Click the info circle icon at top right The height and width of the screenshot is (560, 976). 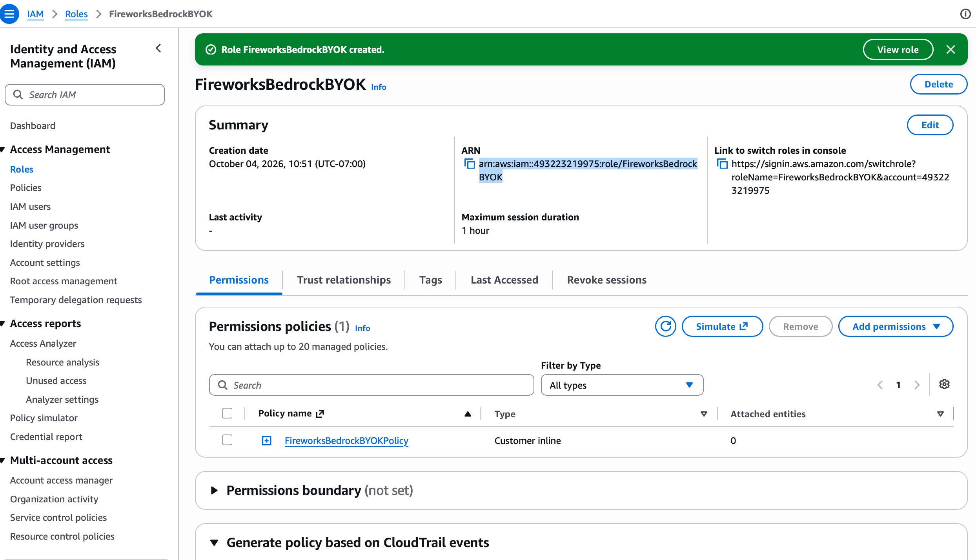point(965,14)
